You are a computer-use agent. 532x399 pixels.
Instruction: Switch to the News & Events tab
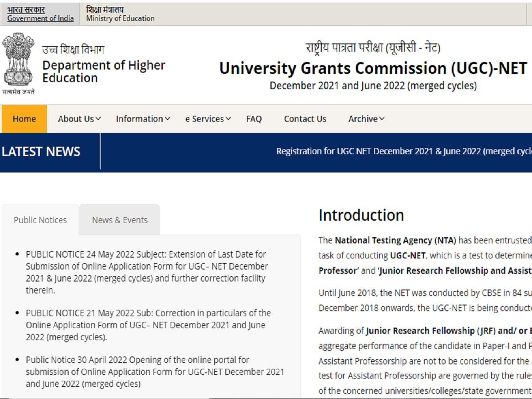pyautogui.click(x=119, y=219)
